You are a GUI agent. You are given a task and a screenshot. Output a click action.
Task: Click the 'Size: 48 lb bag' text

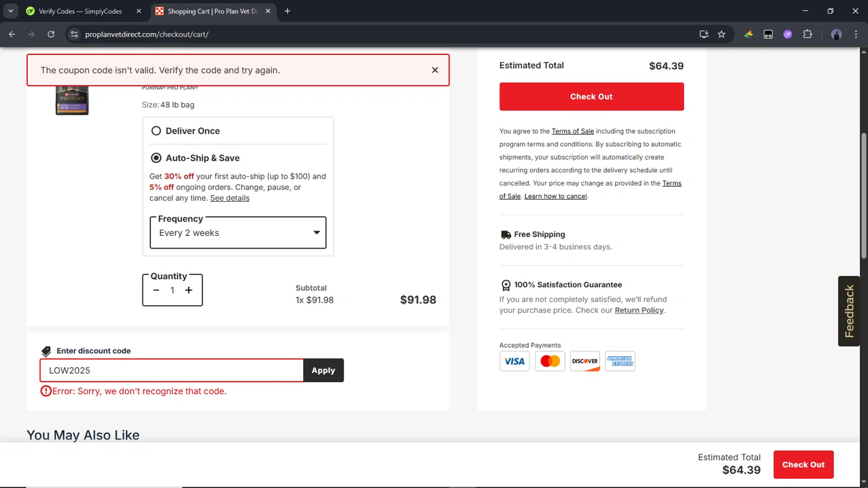pos(168,105)
